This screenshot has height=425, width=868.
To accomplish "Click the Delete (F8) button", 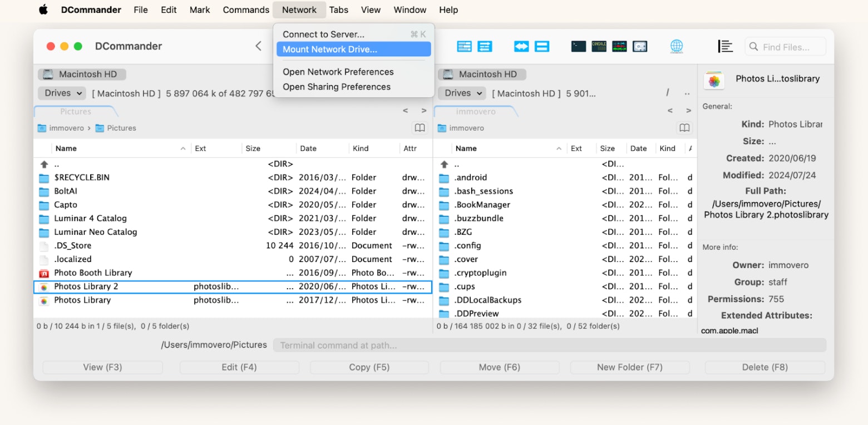I will (x=765, y=367).
